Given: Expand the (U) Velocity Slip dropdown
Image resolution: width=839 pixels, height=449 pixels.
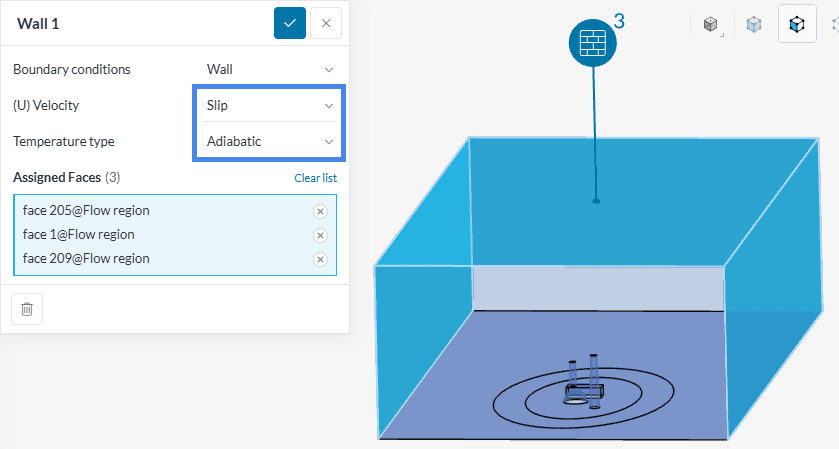Looking at the screenshot, I should (x=269, y=105).
